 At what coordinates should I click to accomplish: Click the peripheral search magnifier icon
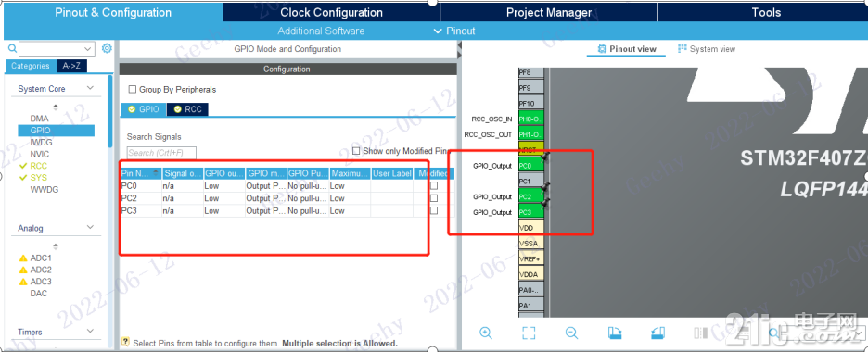[13, 48]
